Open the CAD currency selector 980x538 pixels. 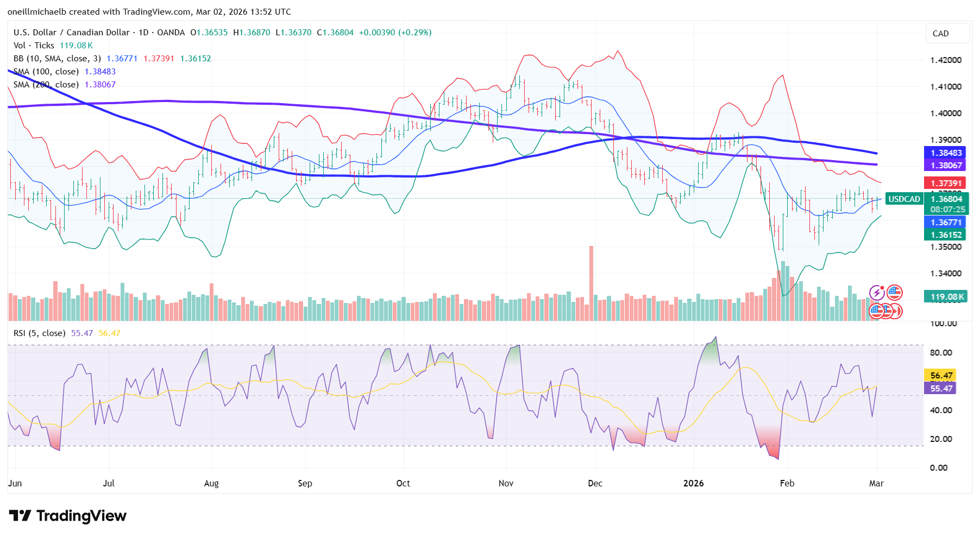947,34
